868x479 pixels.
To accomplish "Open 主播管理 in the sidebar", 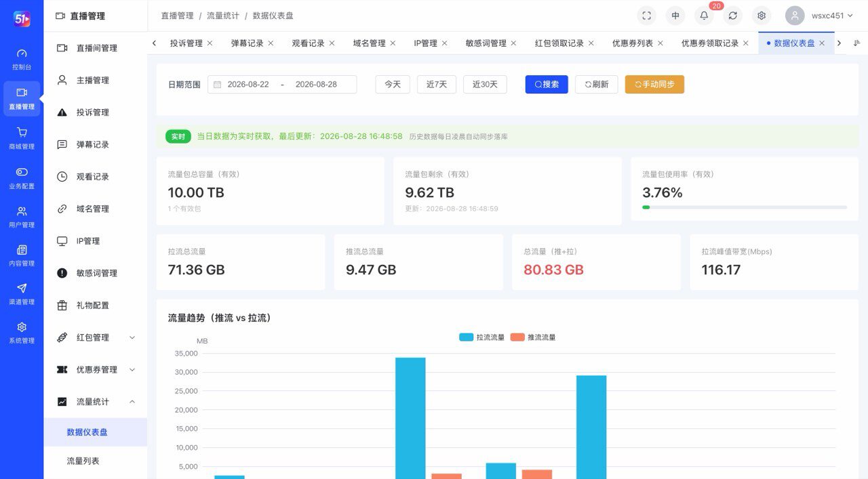I will coord(96,80).
